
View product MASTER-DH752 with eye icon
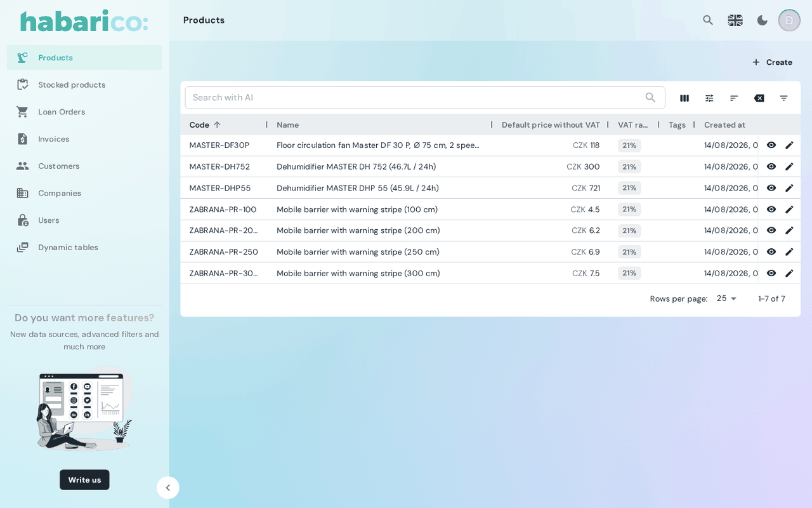coord(771,166)
